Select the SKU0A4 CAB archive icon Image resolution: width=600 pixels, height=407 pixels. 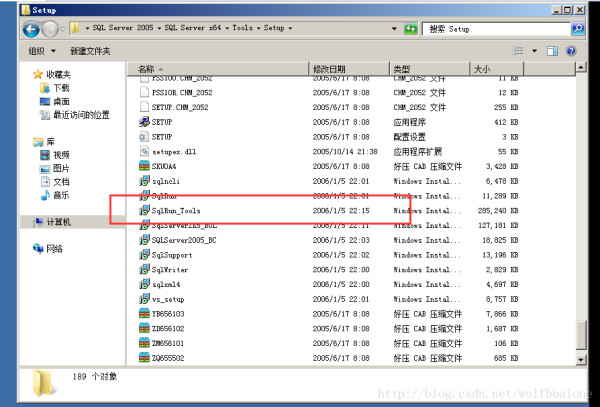(144, 166)
